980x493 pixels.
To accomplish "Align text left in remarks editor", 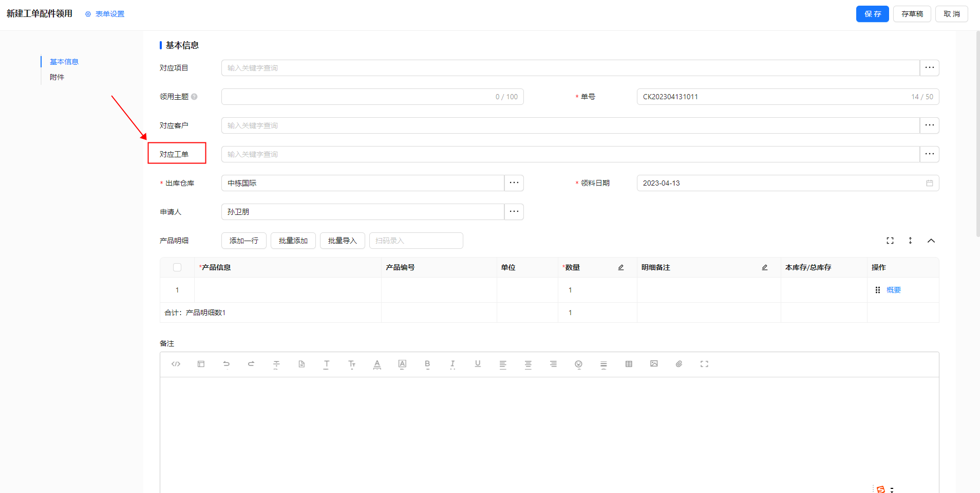I will point(503,364).
